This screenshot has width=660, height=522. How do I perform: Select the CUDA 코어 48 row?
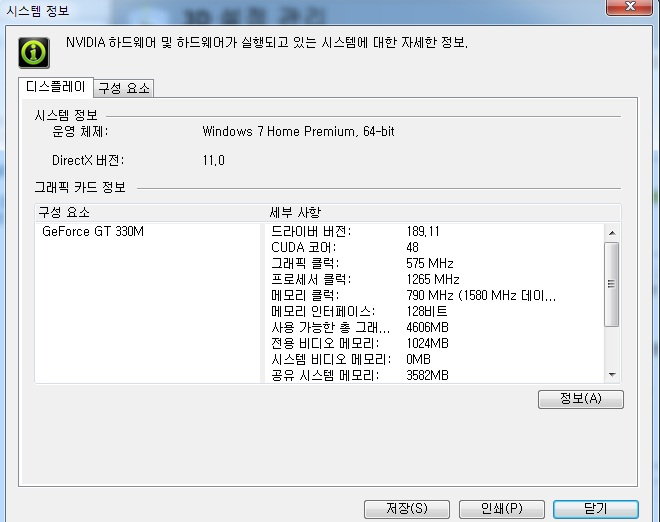coord(435,248)
